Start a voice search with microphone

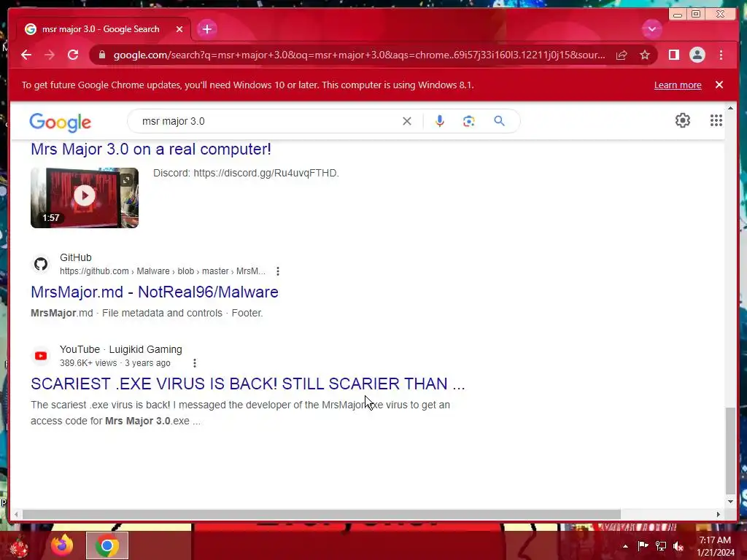pos(439,121)
